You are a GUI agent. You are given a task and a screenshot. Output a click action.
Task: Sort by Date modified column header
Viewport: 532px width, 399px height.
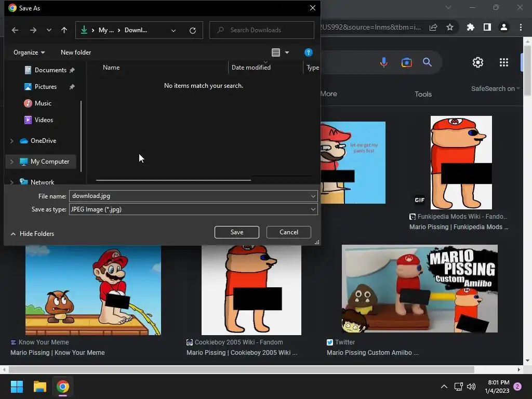(x=251, y=67)
